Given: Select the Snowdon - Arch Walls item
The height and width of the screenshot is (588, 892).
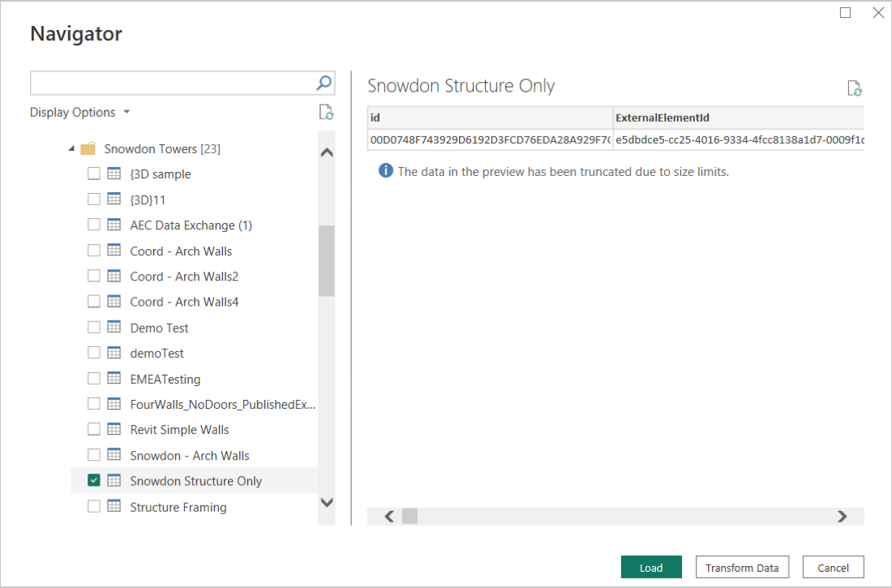Looking at the screenshot, I should (x=190, y=456).
